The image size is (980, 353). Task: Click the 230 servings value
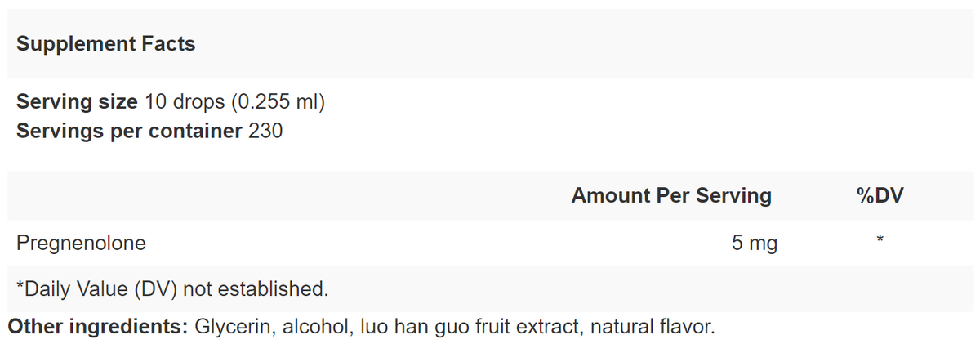point(265,131)
